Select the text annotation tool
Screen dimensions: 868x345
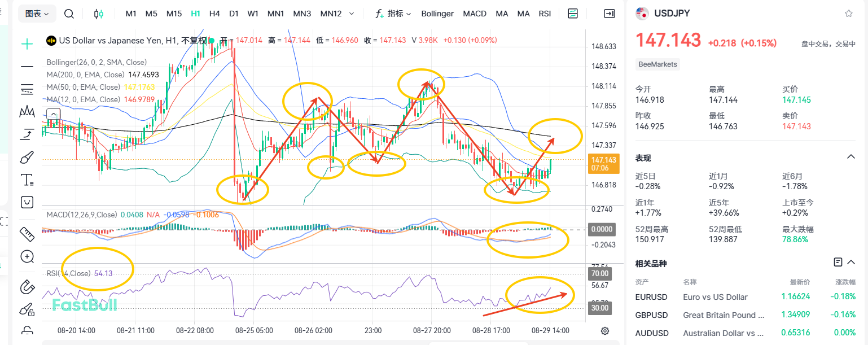coord(27,180)
